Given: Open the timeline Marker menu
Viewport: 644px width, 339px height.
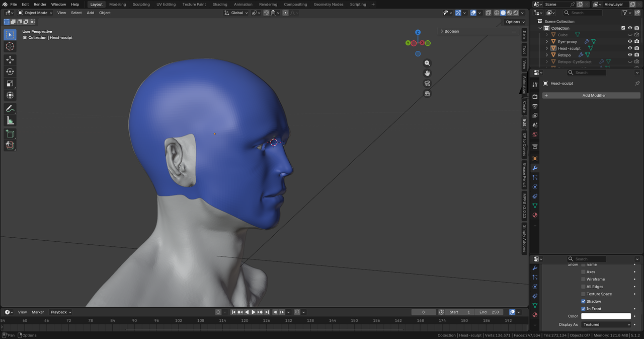Looking at the screenshot, I should click(x=38, y=312).
